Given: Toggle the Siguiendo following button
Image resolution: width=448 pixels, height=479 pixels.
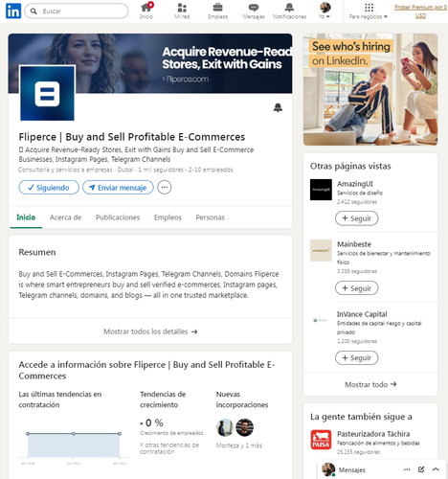Looking at the screenshot, I should pyautogui.click(x=49, y=188).
